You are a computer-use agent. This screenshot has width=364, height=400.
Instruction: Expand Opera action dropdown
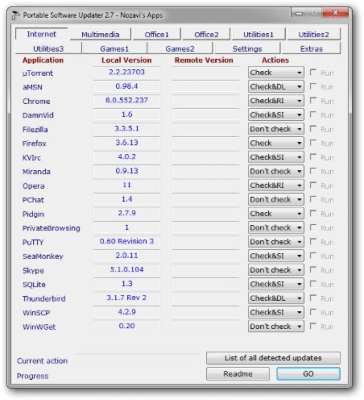276,185
